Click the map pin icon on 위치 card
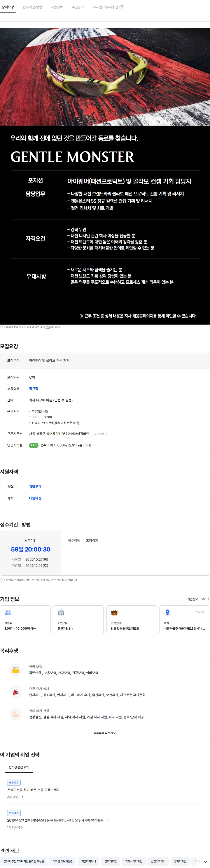 click(168, 613)
